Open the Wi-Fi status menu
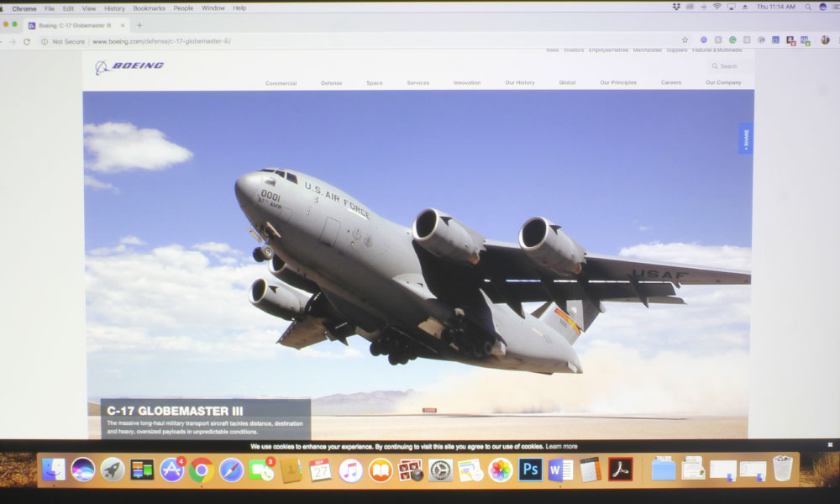The width and height of the screenshot is (840, 504). click(717, 7)
